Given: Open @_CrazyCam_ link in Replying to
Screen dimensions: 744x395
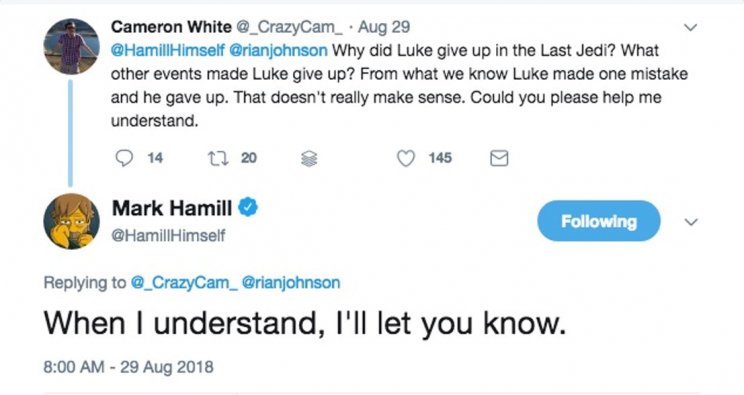Looking at the screenshot, I should 184,282.
